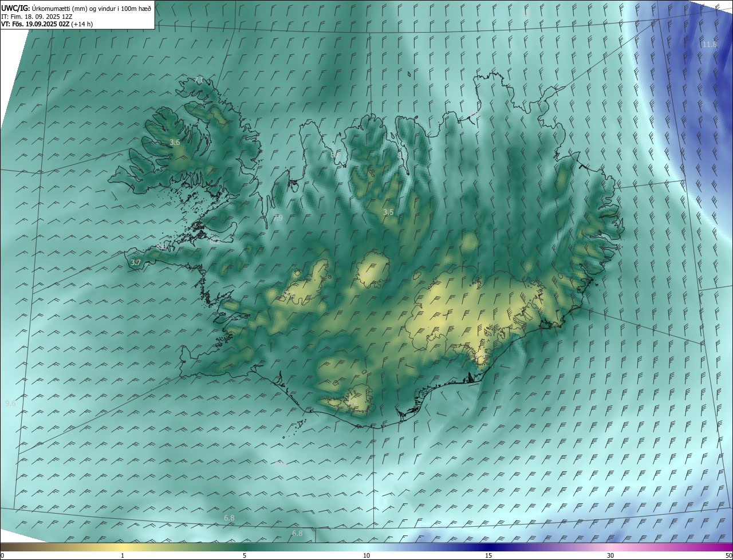Click the 3.5 value in north Iceland
733x560 pixels.
388,212
